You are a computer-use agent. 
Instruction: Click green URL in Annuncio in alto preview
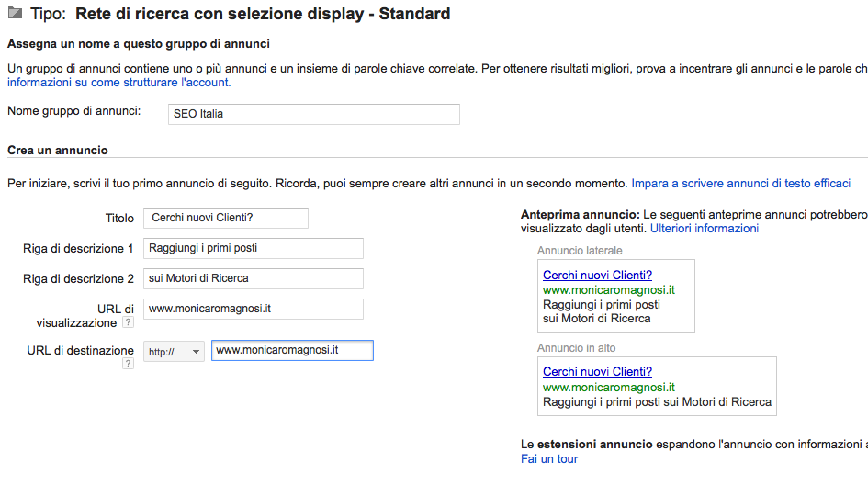609,388
